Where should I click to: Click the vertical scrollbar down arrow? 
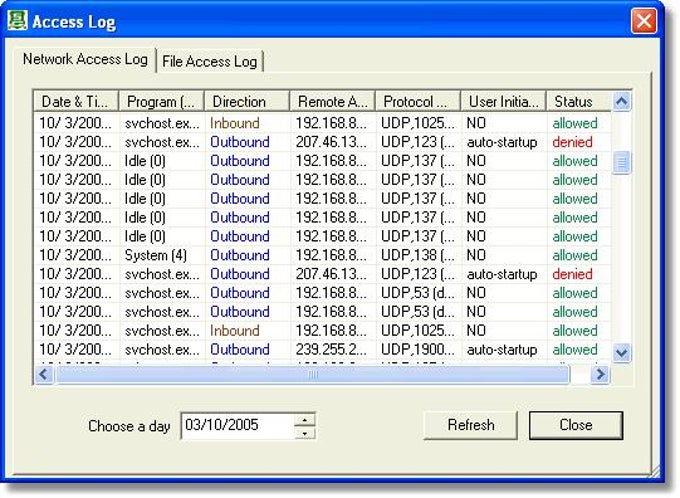point(621,353)
